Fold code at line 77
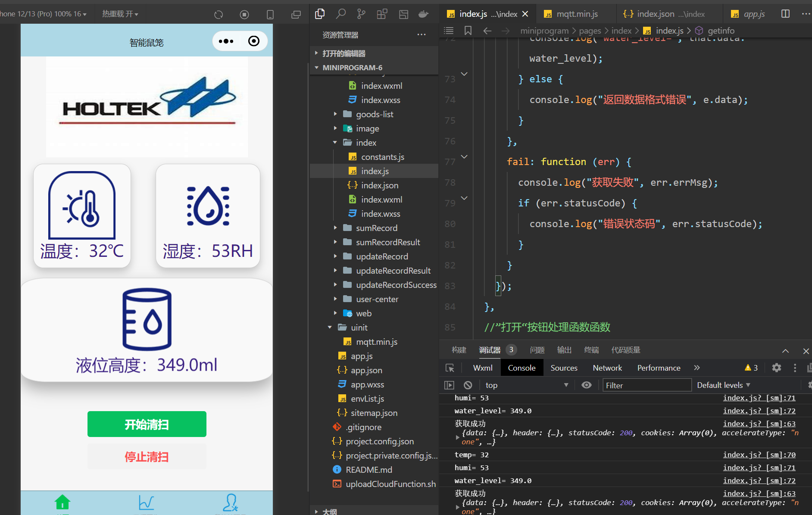Screen dimensions: 812x515 (x=464, y=157)
